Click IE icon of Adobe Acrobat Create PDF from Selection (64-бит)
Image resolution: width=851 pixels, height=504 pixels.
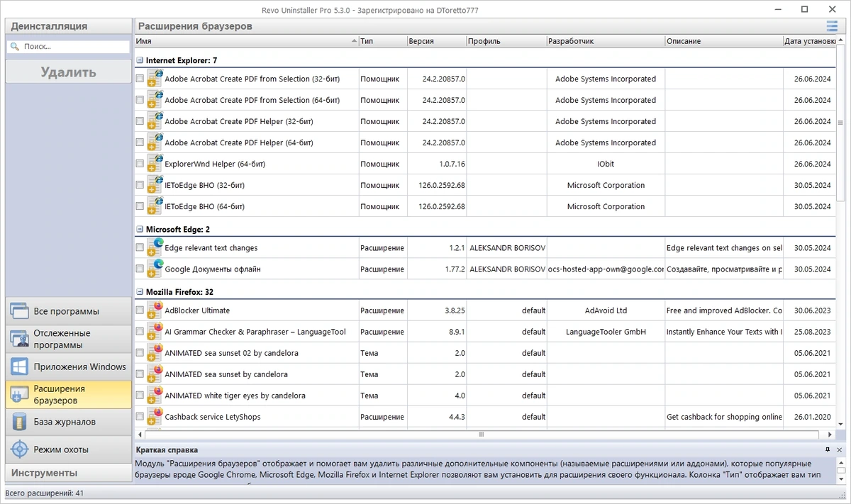155,100
